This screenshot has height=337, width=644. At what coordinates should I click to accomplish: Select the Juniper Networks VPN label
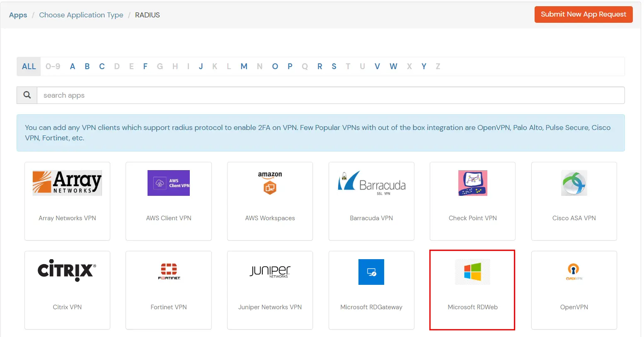[270, 307]
